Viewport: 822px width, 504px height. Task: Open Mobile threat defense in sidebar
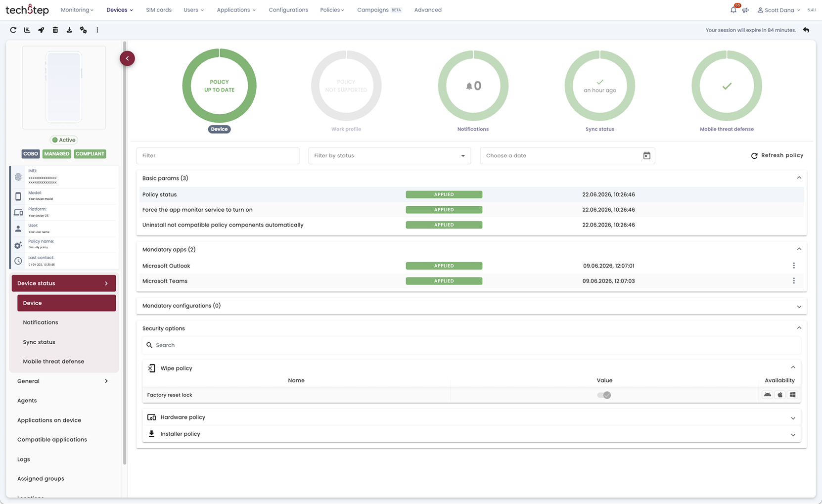[66, 362]
